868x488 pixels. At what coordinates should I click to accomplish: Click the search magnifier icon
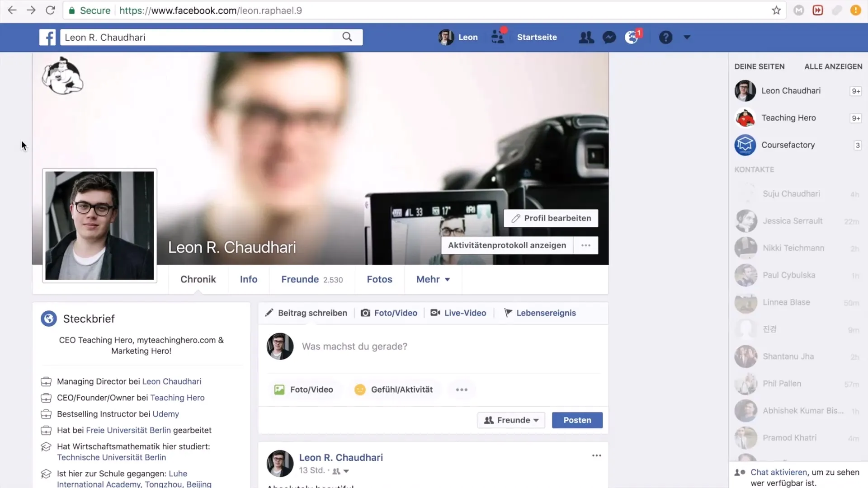347,37
